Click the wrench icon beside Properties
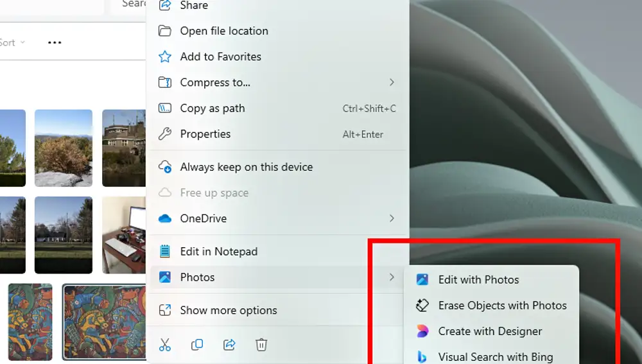The height and width of the screenshot is (364, 642). click(x=164, y=134)
